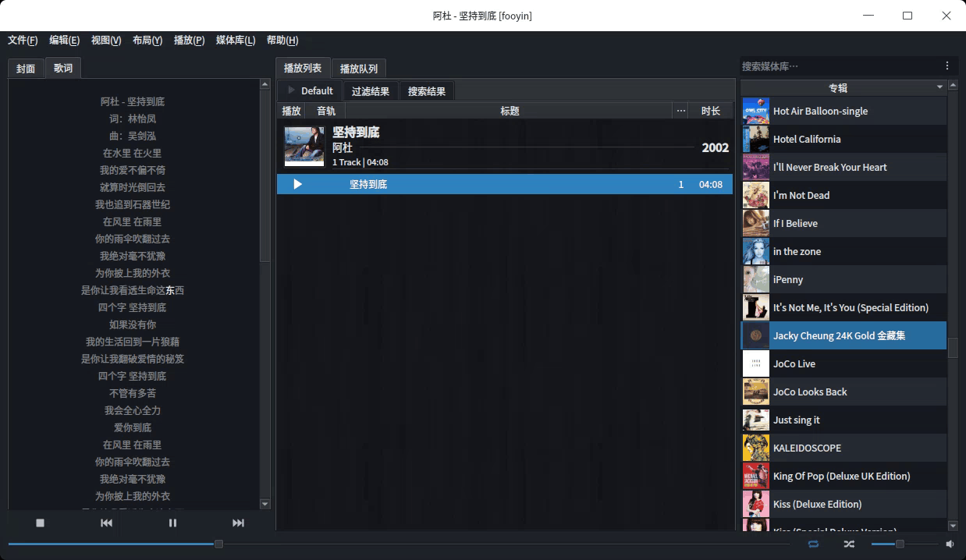Switch to the 封面 tab

tap(26, 69)
